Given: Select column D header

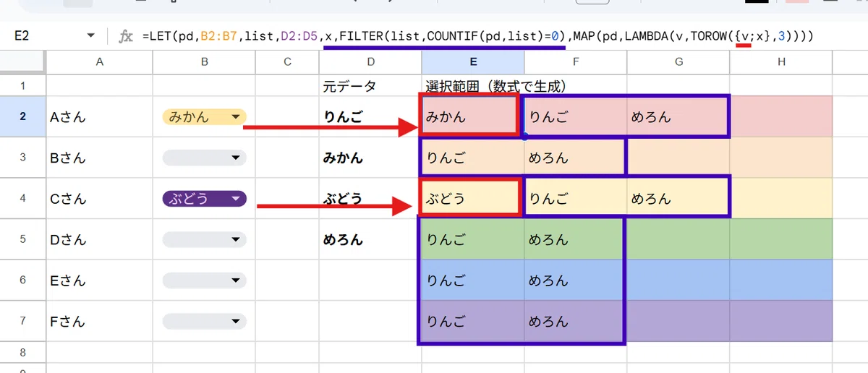Looking at the screenshot, I should pos(370,62).
